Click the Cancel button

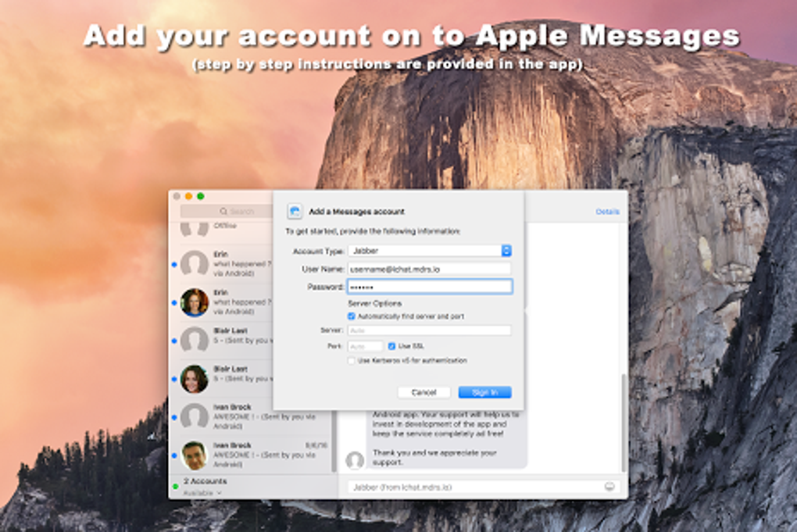click(424, 392)
